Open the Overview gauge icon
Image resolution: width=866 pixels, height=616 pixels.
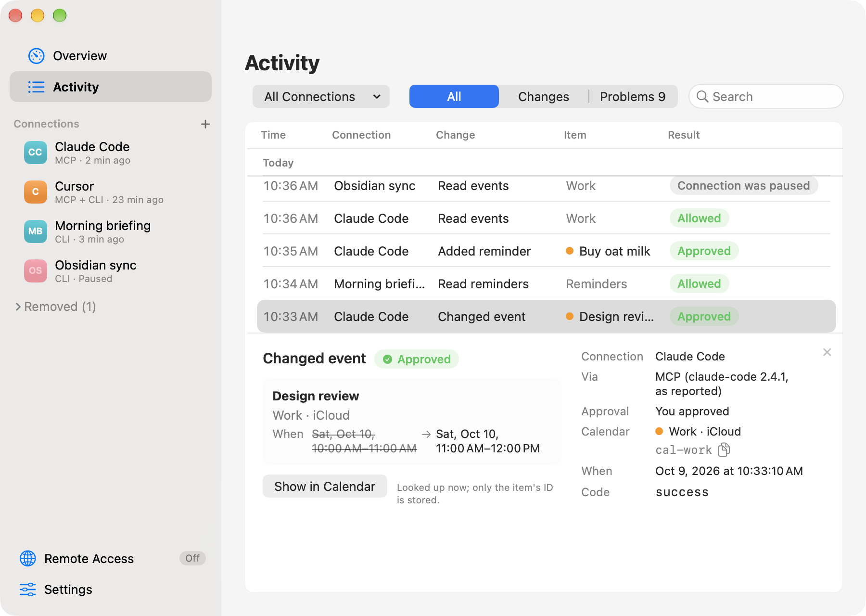(37, 56)
